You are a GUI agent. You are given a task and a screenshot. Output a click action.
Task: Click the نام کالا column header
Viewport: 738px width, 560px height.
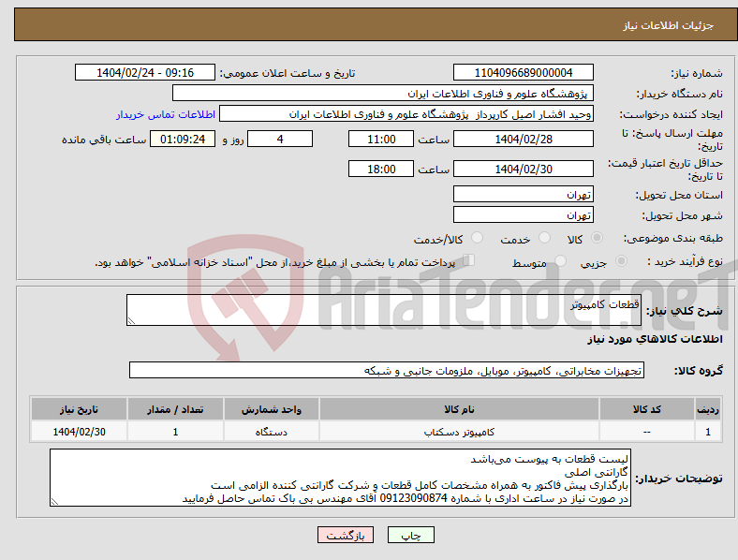459,409
